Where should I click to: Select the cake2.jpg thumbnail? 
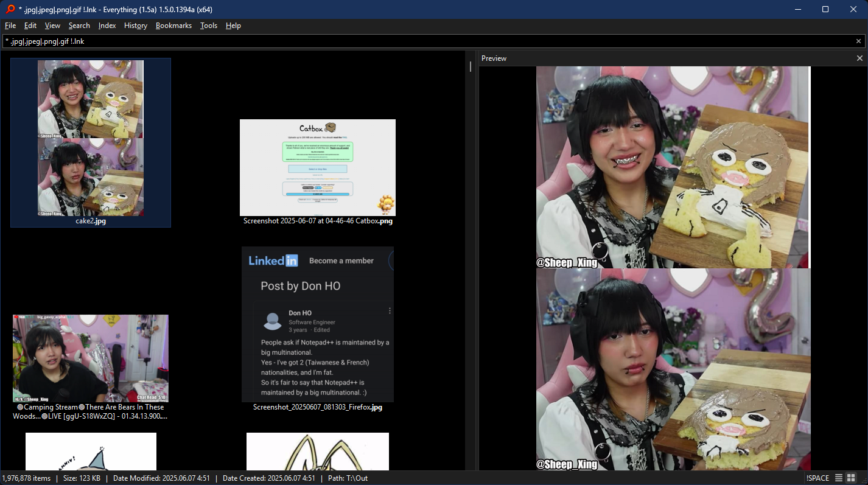point(91,138)
